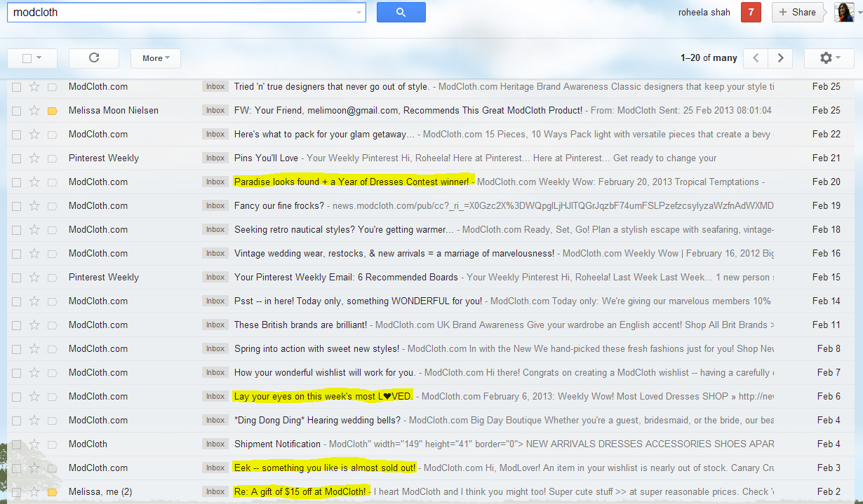This screenshot has height=504, width=863.
Task: Select the Eek almost sold out email
Action: coord(16,468)
